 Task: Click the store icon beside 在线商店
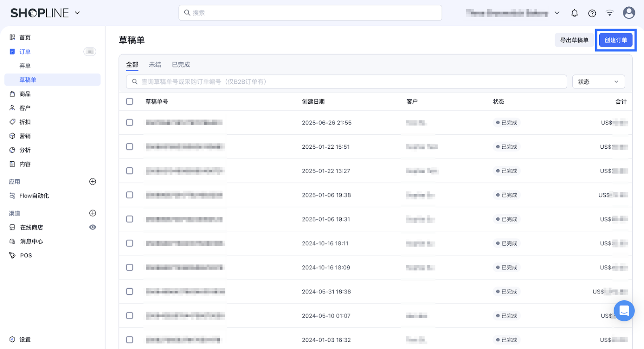tap(12, 227)
